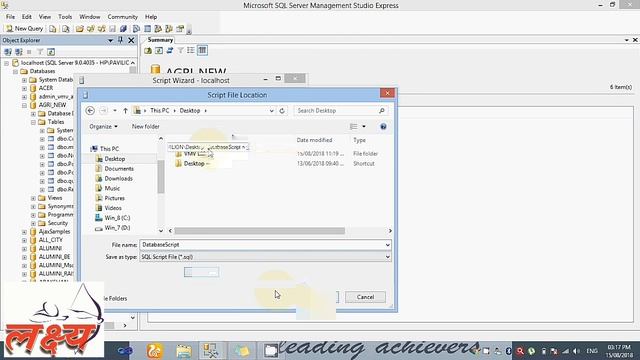Image resolution: width=640 pixels, height=360 pixels.
Task: Collapse the AGRI_NEW database node
Action: tap(24, 105)
